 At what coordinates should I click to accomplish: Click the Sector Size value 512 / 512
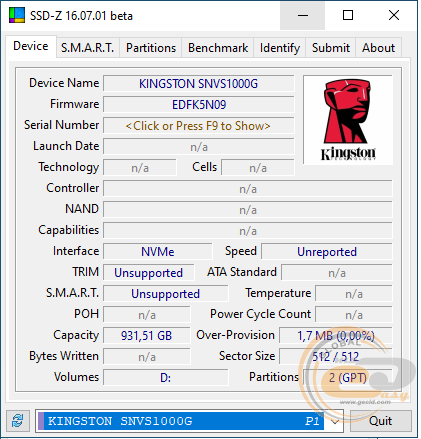336,357
